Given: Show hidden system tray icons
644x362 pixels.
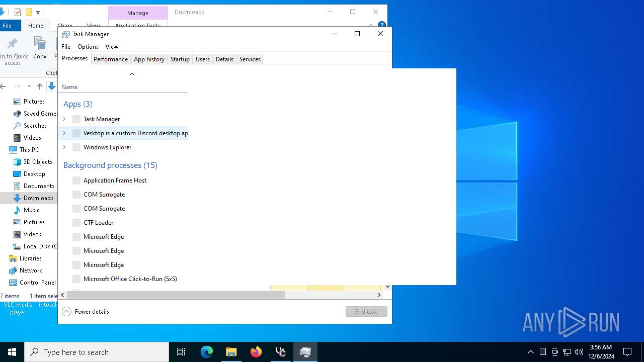Looking at the screenshot, I should tap(531, 352).
